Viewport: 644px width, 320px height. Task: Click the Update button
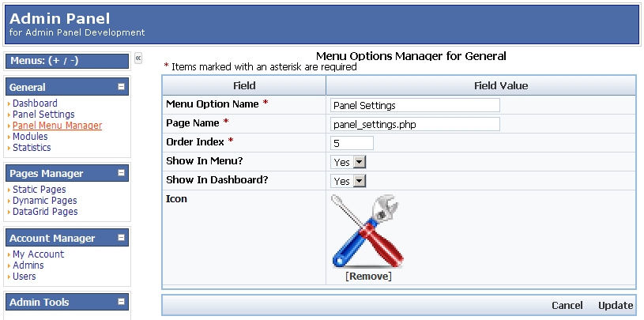pos(616,305)
